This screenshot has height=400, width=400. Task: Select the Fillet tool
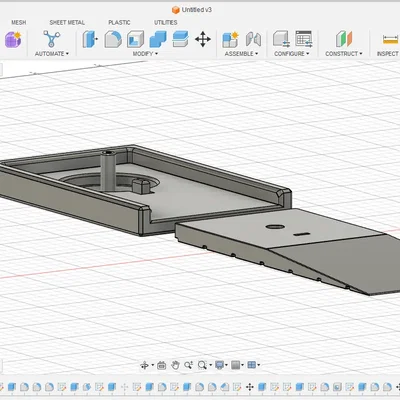coord(113,39)
